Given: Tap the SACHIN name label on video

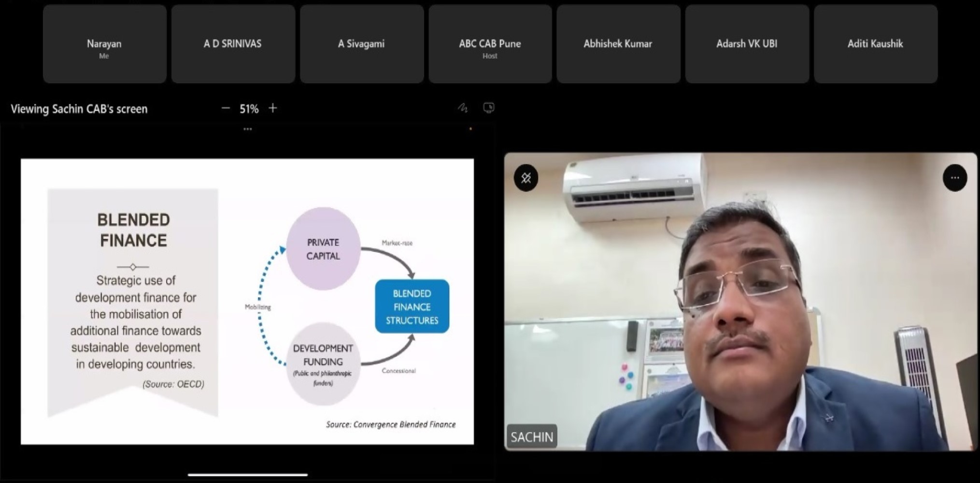Looking at the screenshot, I should point(532,437).
